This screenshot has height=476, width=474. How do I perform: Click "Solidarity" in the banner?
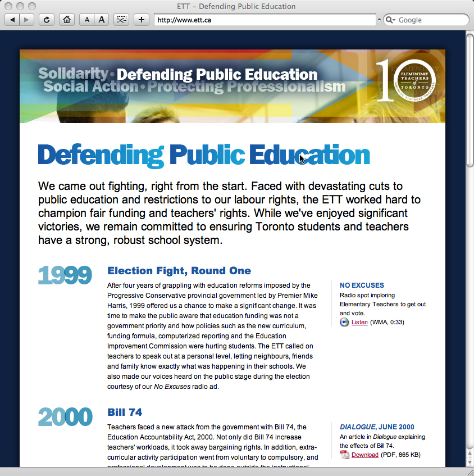coord(73,74)
